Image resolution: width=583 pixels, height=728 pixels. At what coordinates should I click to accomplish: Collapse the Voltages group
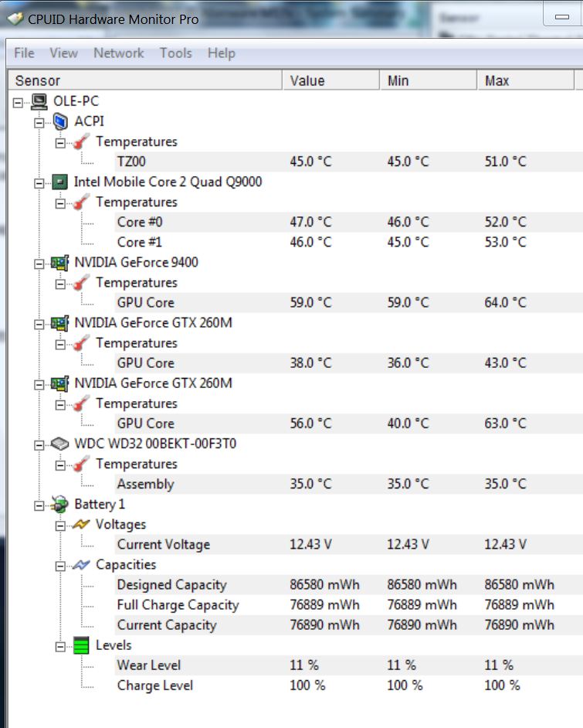click(61, 526)
